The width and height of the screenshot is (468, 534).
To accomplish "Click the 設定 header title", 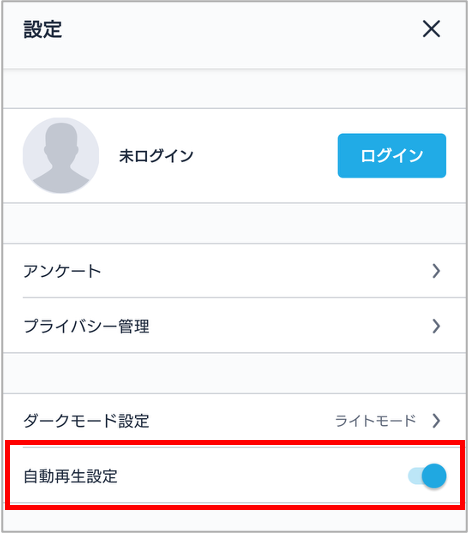I will tap(43, 29).
